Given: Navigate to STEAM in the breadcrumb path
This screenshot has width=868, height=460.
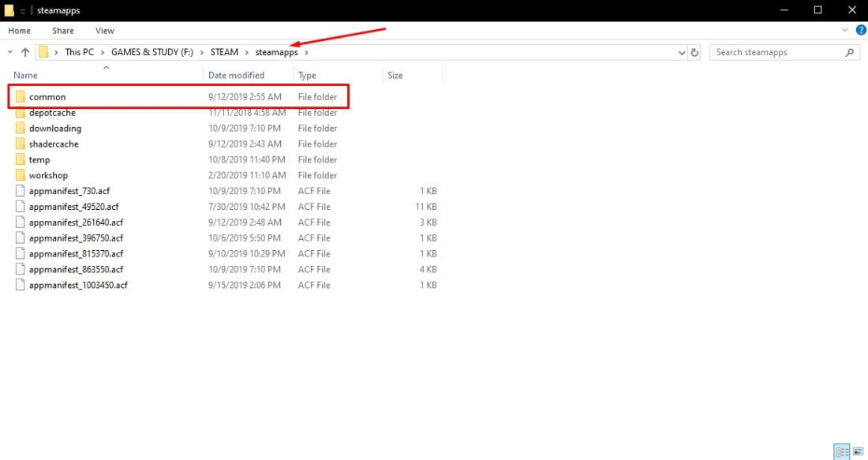Looking at the screenshot, I should tap(224, 53).
